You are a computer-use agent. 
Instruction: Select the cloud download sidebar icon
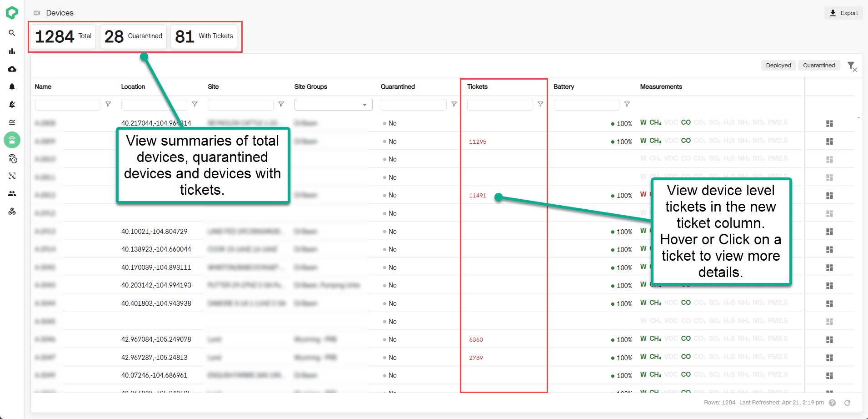coord(12,69)
